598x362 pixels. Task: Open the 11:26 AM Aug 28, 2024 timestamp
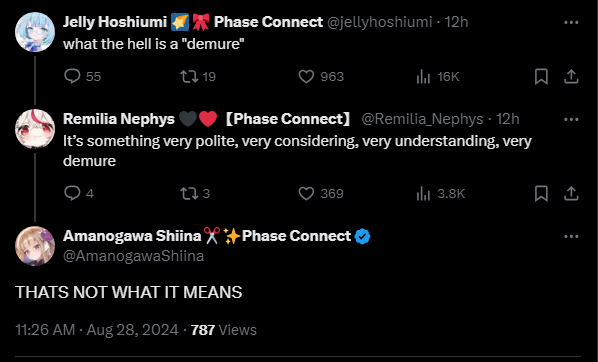97,330
